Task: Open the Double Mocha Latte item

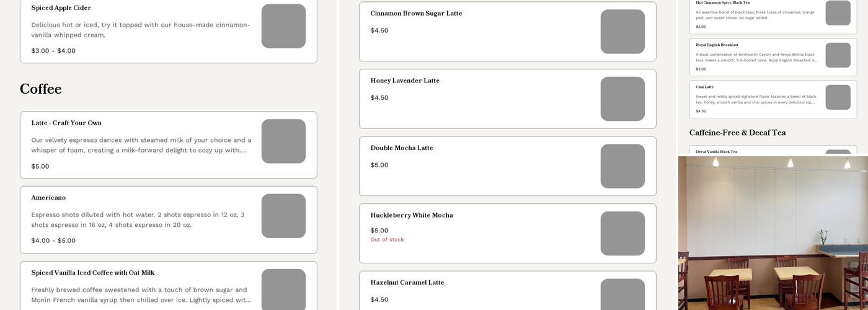Action: [x=402, y=148]
